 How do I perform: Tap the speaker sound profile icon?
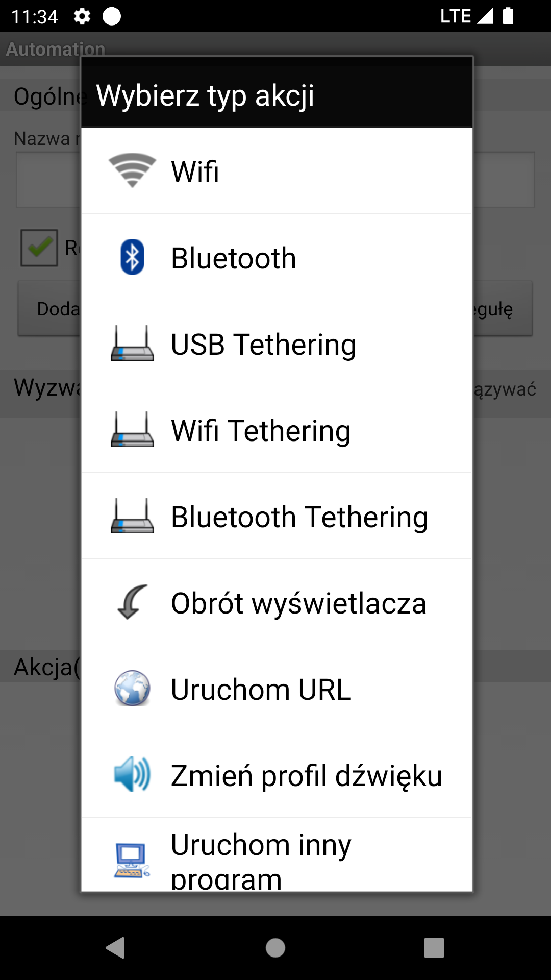132,775
